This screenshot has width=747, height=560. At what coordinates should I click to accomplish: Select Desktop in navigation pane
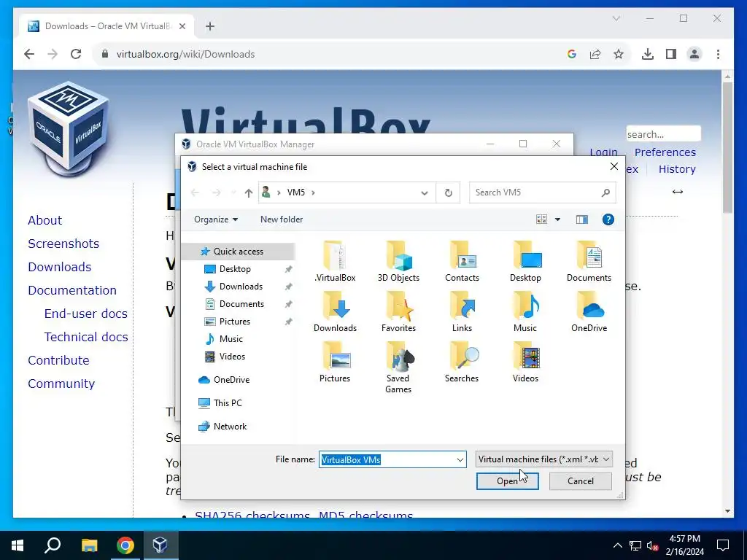tap(235, 269)
